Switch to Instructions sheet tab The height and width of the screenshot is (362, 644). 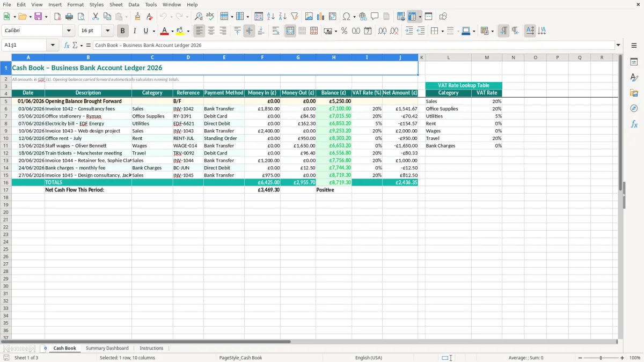(151, 348)
